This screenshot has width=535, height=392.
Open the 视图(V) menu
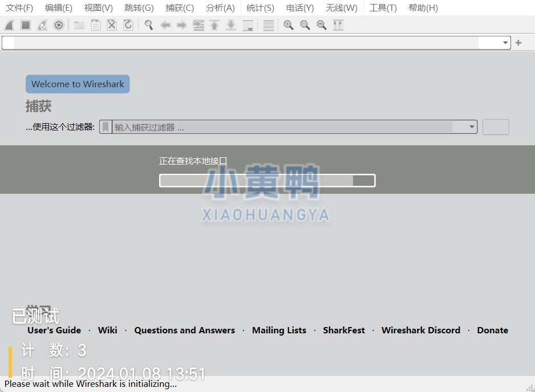coord(98,8)
